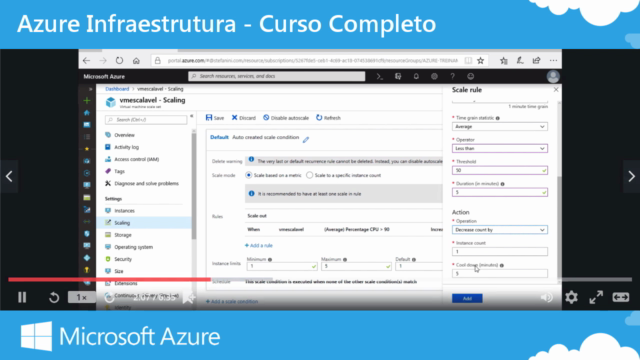The width and height of the screenshot is (640, 360).
Task: Click the Scale out rule row
Action: (344, 229)
